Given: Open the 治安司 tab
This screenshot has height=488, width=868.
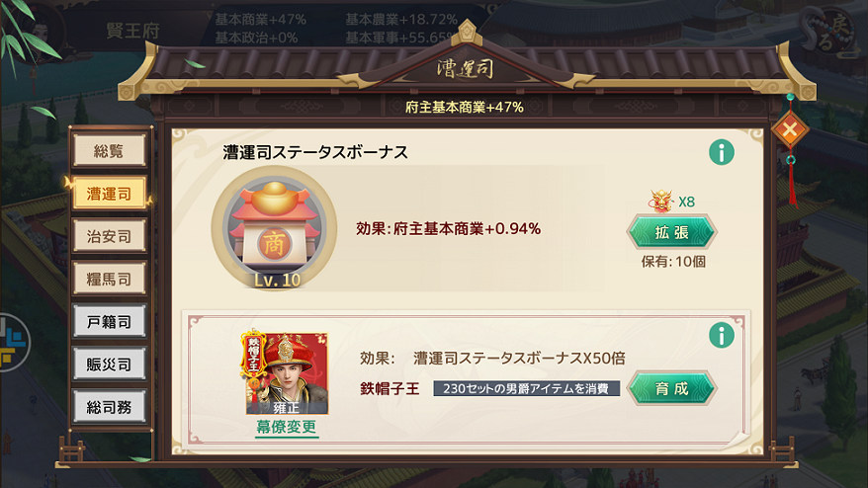Looking at the screenshot, I should coord(109,236).
